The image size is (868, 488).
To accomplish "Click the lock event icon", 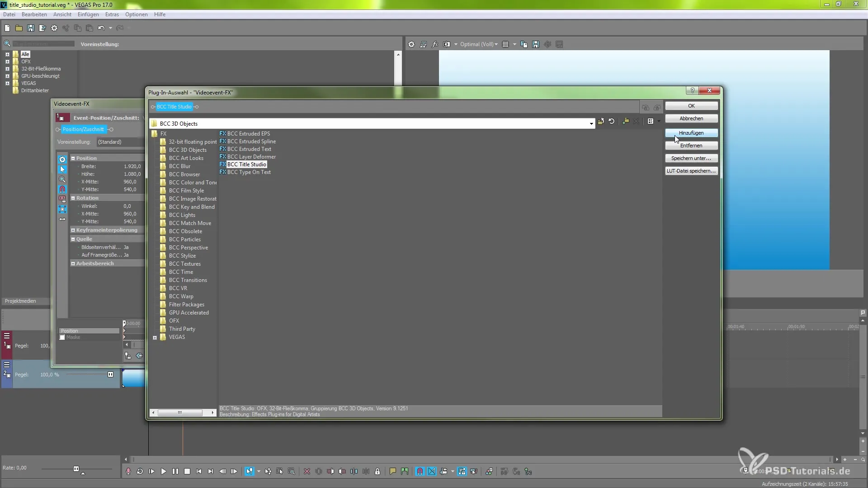I will pos(377,471).
